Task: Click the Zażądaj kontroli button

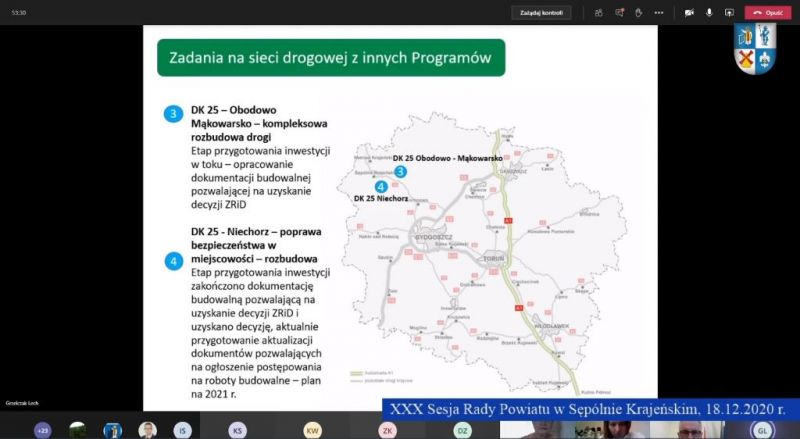Action: [x=541, y=13]
